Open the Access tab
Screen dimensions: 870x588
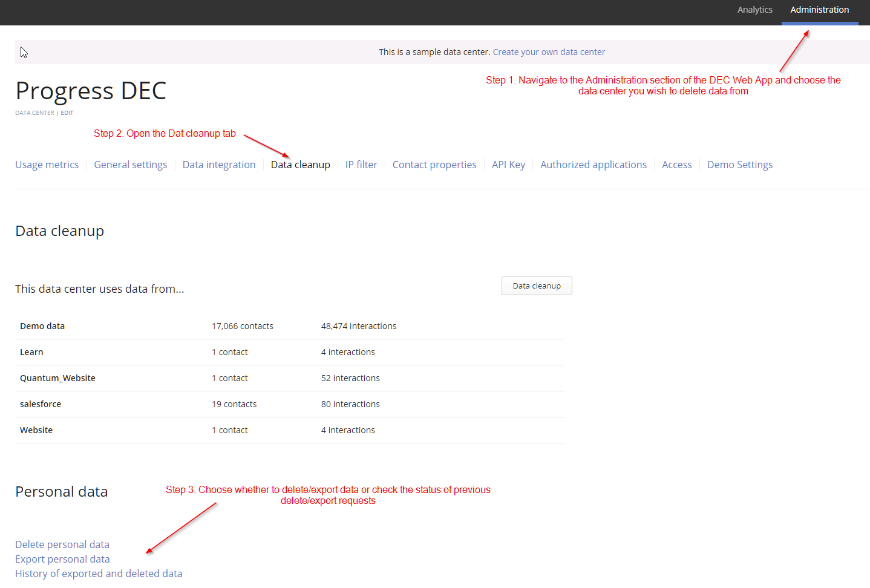(x=676, y=165)
